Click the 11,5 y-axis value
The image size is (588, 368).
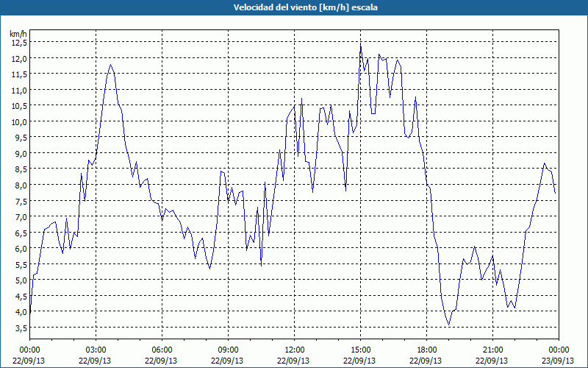point(20,74)
